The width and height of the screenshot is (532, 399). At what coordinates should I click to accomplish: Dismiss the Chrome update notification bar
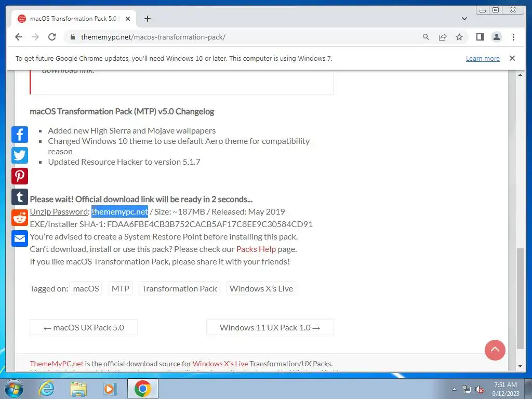(512, 58)
